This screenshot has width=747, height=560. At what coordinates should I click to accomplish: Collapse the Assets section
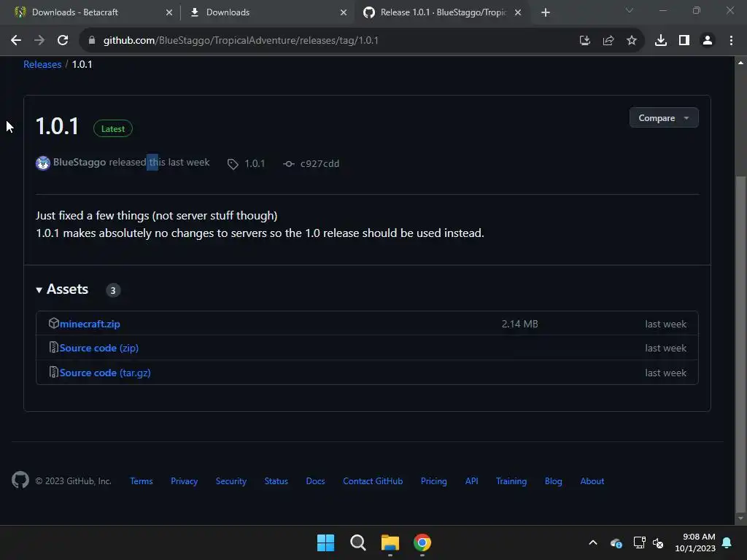(62, 289)
